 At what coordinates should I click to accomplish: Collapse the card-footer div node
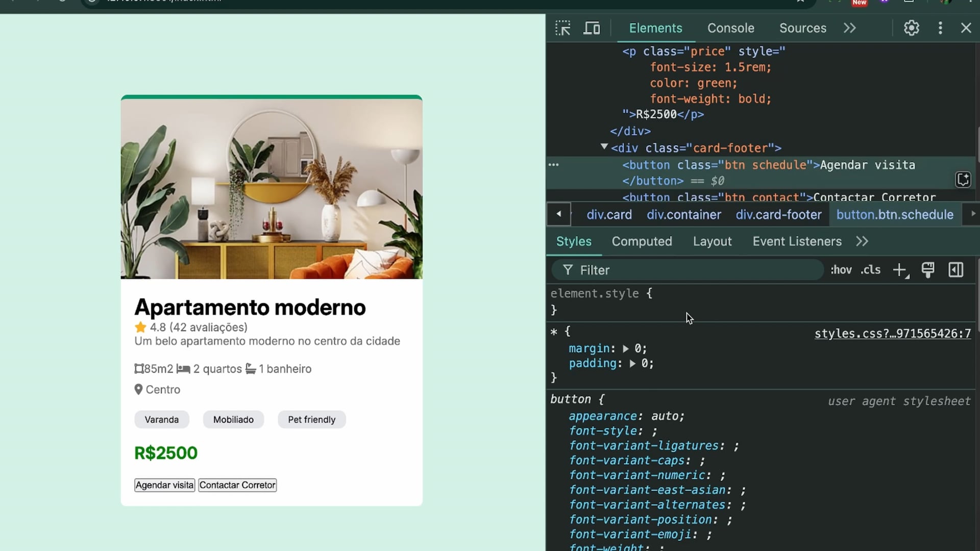pyautogui.click(x=604, y=147)
